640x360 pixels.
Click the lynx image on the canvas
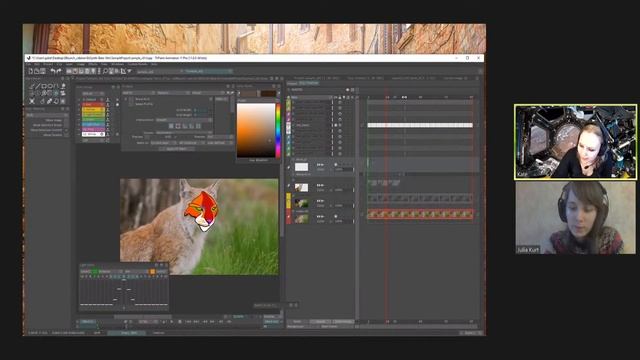coord(199,227)
